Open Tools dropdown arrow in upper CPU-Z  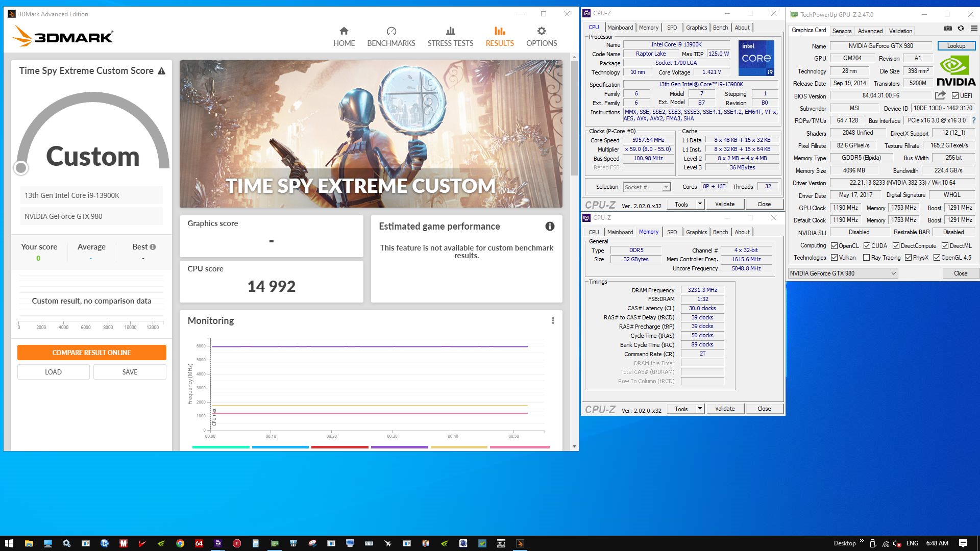click(x=700, y=204)
